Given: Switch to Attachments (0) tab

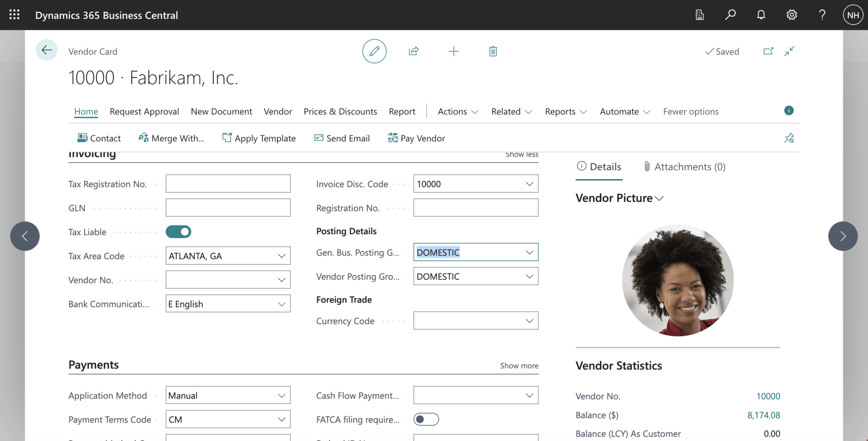Looking at the screenshot, I should pyautogui.click(x=684, y=167).
